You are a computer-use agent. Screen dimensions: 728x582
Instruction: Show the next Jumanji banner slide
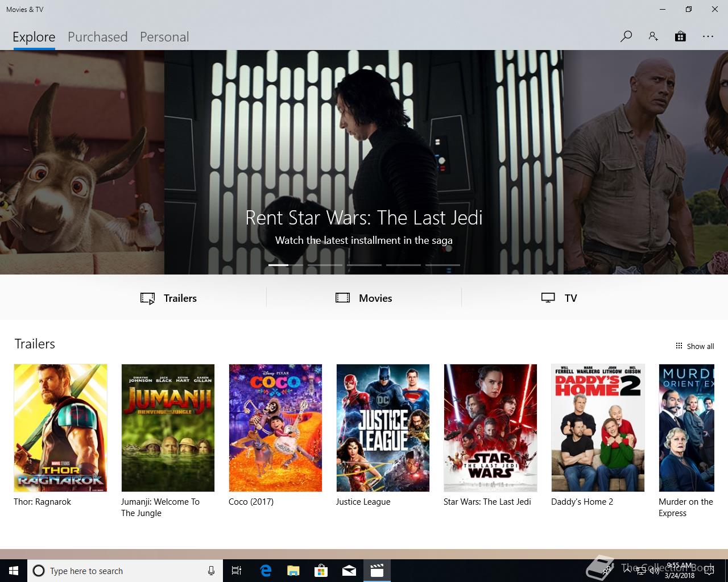point(646,162)
